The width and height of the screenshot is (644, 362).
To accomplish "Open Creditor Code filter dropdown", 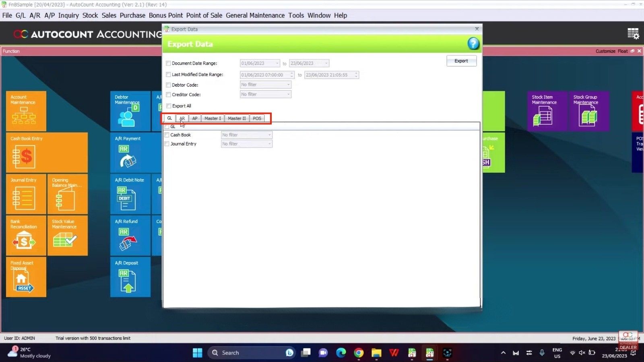I will 288,94.
